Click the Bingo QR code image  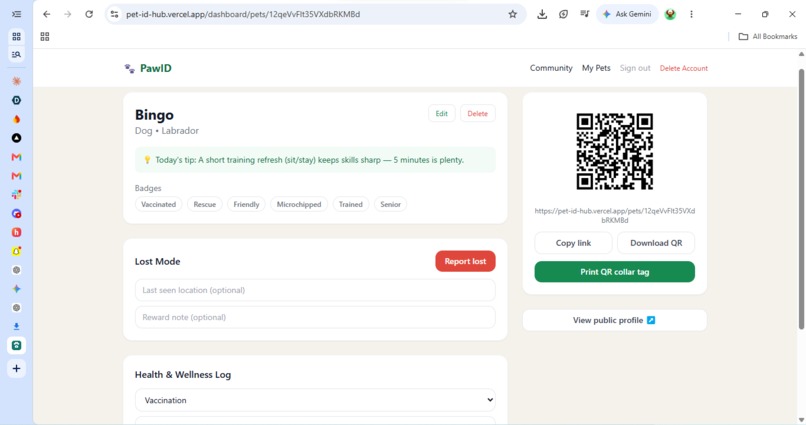pos(615,152)
